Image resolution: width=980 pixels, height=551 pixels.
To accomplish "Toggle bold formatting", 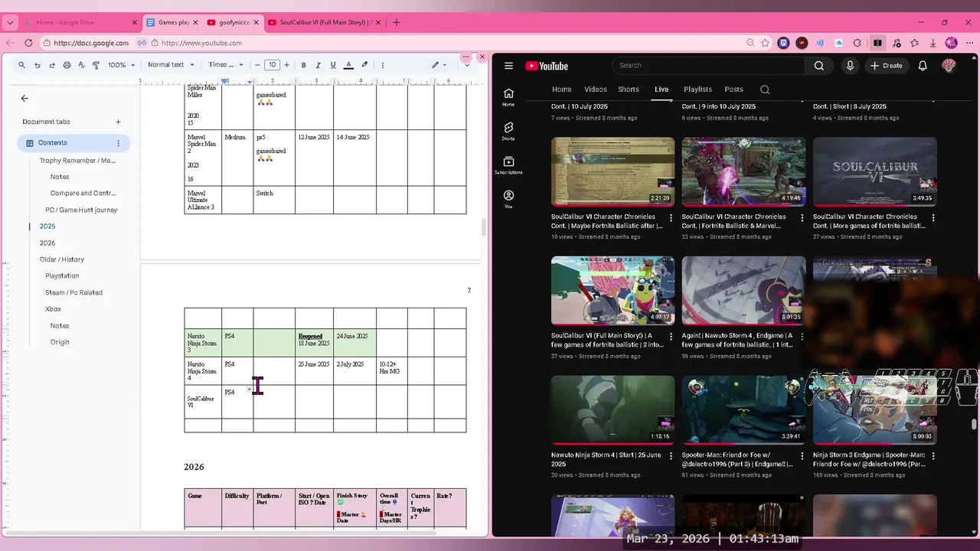I will [x=303, y=65].
